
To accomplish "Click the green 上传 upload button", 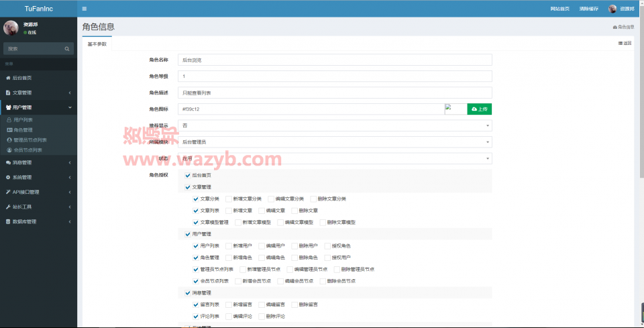I will coord(479,109).
